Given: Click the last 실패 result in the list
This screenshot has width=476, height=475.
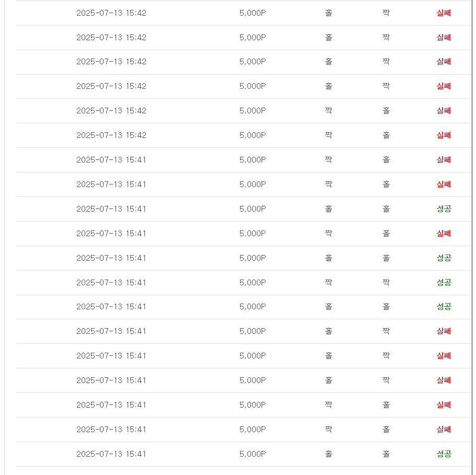Looking at the screenshot, I should click(x=444, y=429).
